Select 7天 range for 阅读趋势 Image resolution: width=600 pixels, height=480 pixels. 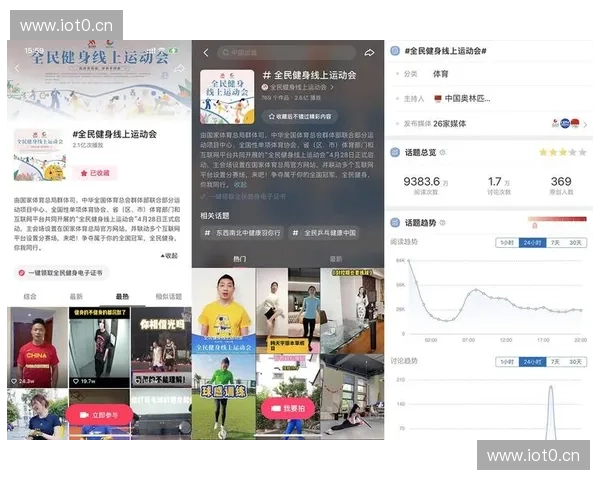555,243
